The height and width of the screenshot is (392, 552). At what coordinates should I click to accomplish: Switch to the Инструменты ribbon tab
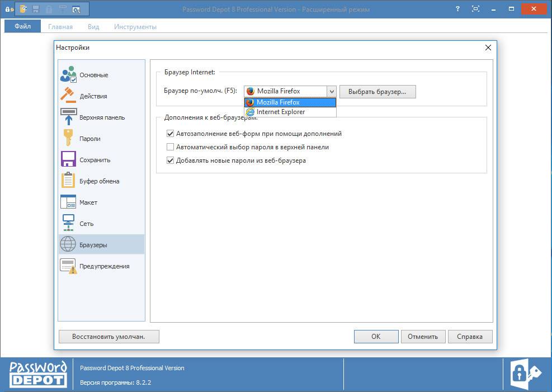point(135,27)
